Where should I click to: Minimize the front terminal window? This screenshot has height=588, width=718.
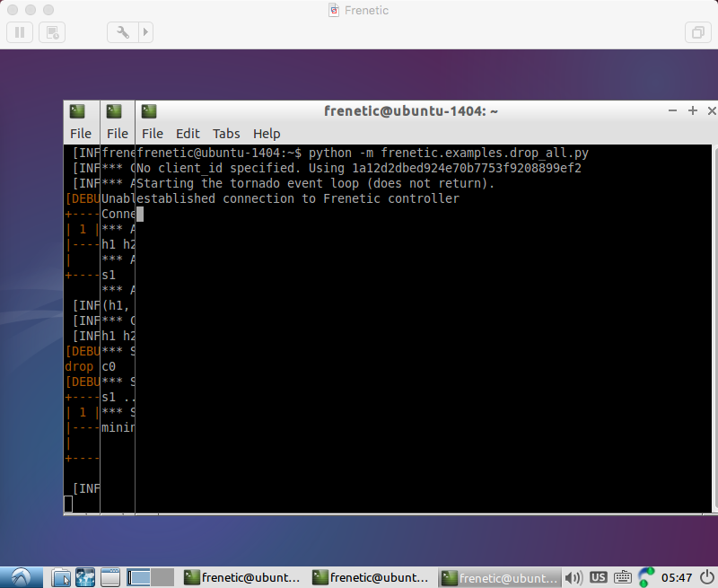point(672,110)
